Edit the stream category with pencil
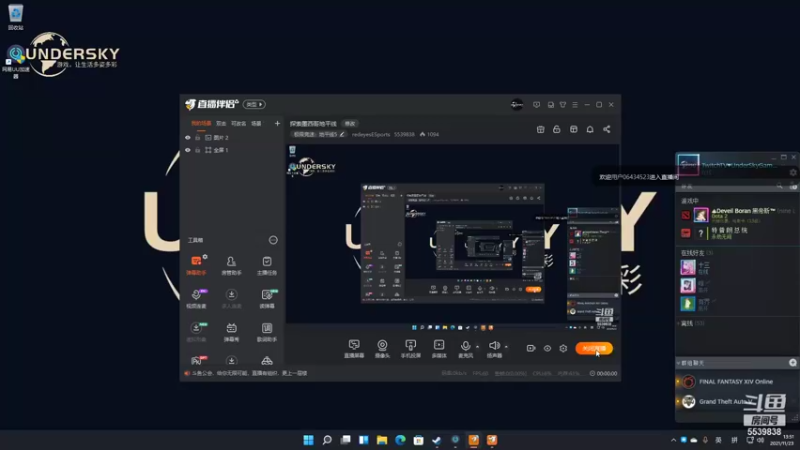This screenshot has width=800, height=450. [342, 135]
